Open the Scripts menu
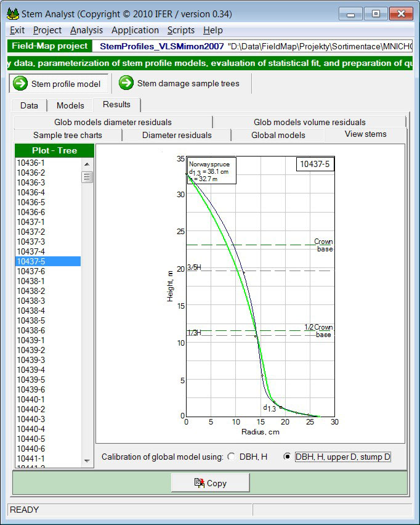 180,30
